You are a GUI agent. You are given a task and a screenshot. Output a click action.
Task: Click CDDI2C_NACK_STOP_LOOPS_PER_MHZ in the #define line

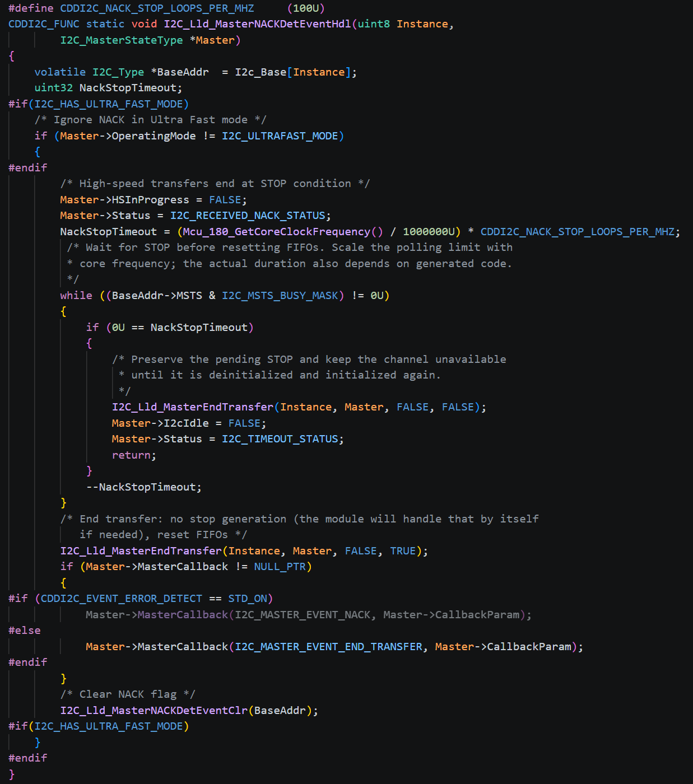[157, 8]
